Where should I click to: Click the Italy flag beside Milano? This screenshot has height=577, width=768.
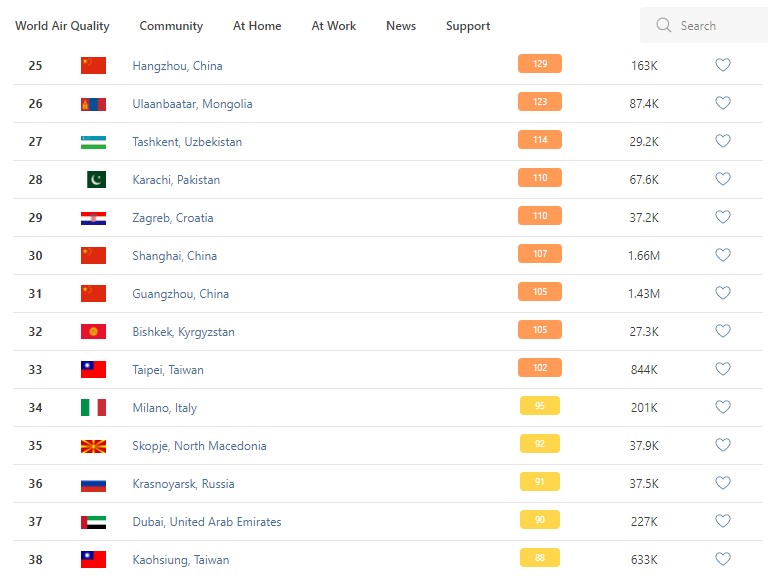(93, 408)
